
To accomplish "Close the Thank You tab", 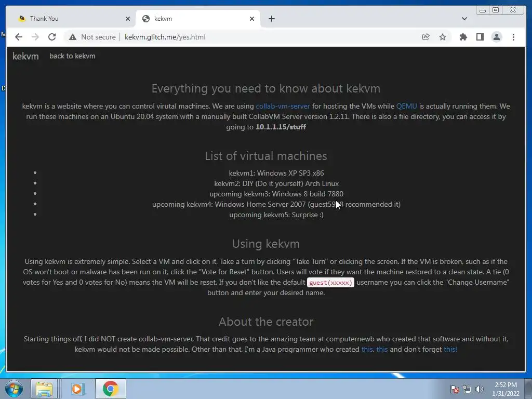I will tap(128, 19).
